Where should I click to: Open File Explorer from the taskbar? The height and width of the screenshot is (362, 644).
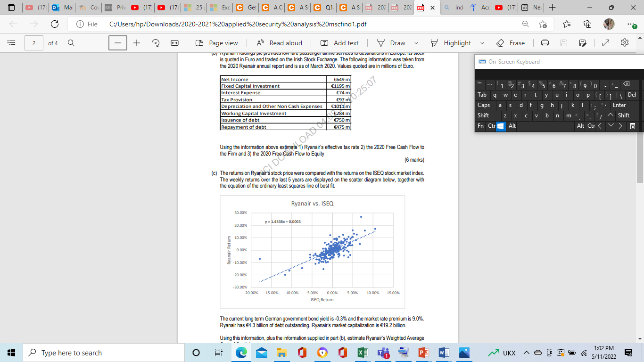coord(281,353)
